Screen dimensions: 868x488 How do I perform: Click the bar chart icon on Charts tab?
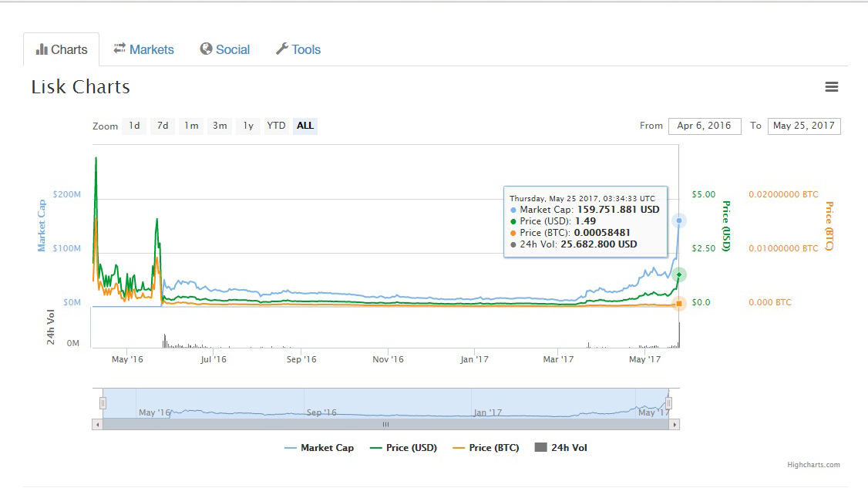(42, 49)
